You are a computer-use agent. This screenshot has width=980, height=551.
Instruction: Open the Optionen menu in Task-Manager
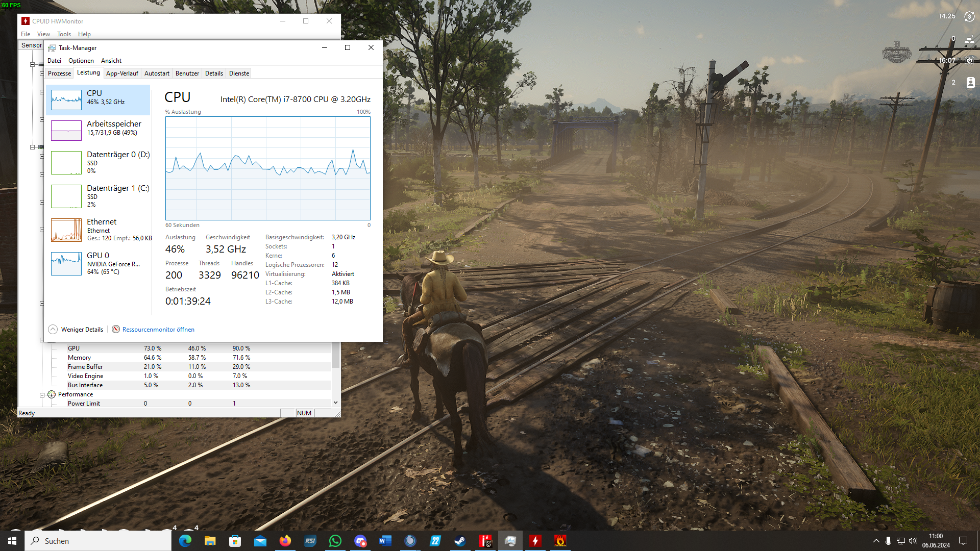pos(81,60)
